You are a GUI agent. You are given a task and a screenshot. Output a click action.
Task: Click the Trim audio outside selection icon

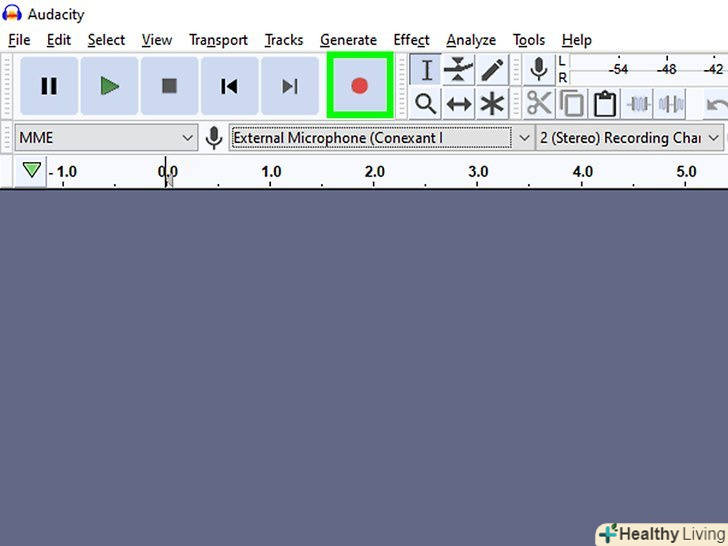pyautogui.click(x=638, y=104)
